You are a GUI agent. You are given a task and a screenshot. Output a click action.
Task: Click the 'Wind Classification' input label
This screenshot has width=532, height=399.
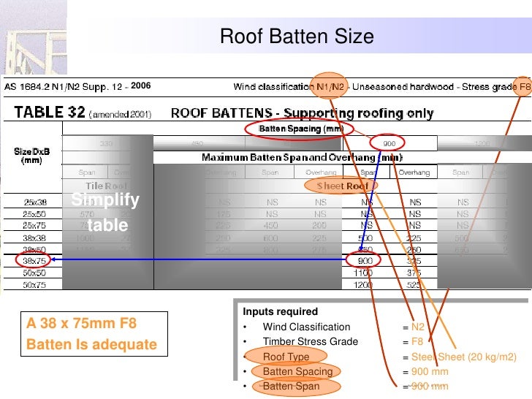pyautogui.click(x=306, y=327)
